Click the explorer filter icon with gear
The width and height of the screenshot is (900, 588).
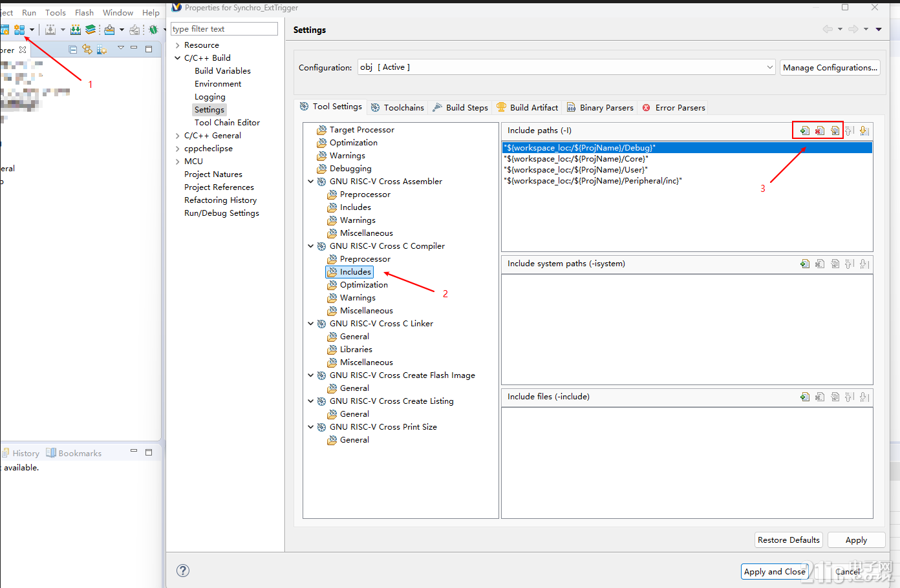point(102,49)
